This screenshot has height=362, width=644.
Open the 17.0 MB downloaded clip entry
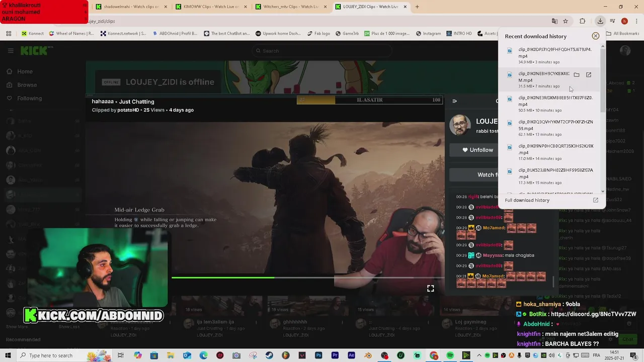[549, 152]
